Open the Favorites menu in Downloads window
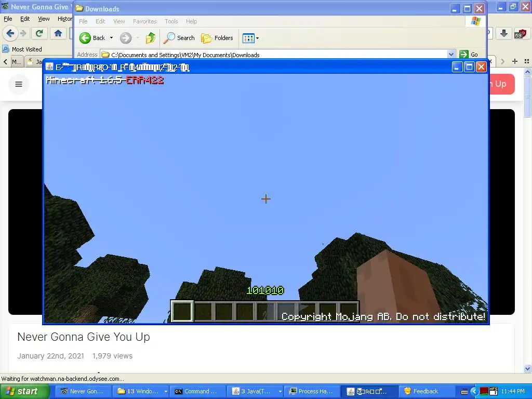 click(145, 21)
